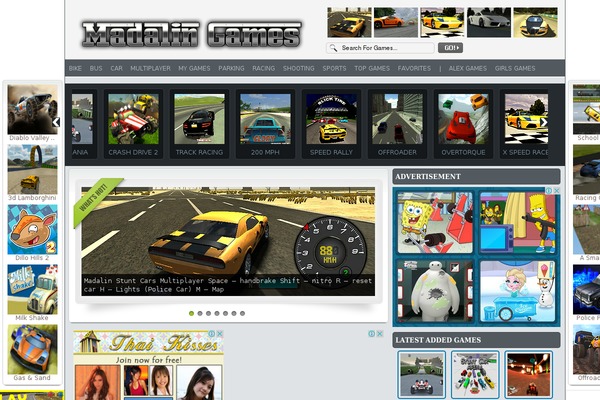Click the search magnifier icon
600x400 pixels.
point(333,48)
